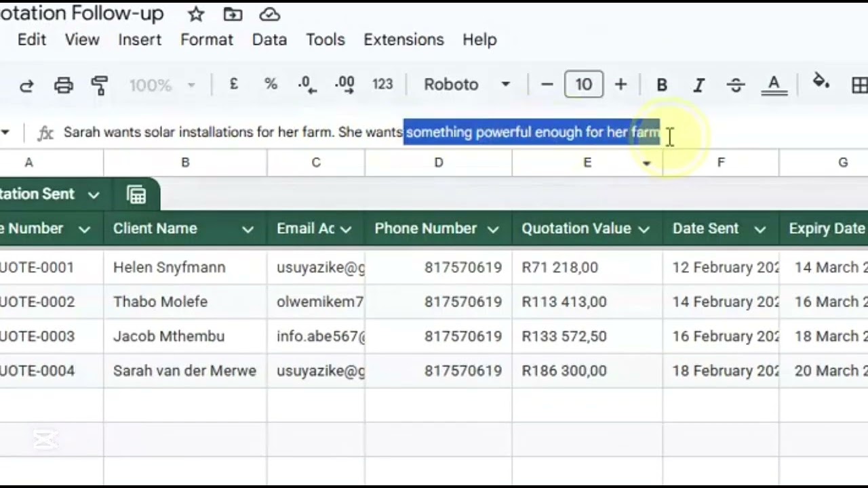Select the R71 218,00 quotation value
This screenshot has height=488, width=868.
click(x=587, y=268)
